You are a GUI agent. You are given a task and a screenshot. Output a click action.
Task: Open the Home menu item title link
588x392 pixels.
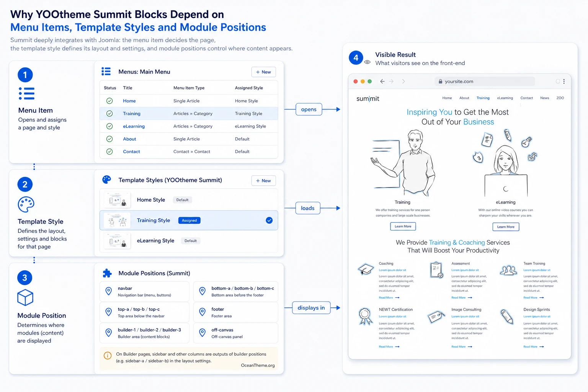[x=129, y=101]
